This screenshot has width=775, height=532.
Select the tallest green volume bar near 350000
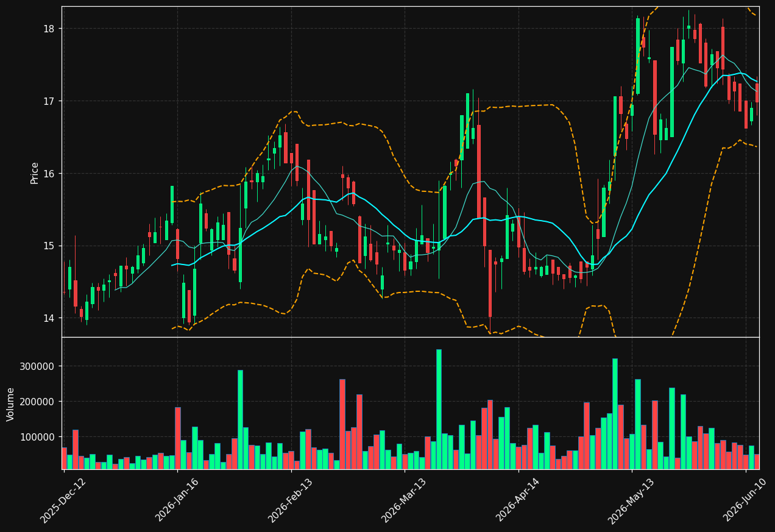click(x=439, y=409)
